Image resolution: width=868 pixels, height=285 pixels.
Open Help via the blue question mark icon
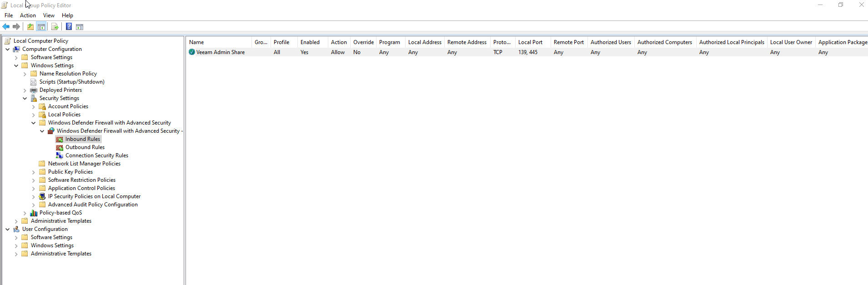coord(69,27)
